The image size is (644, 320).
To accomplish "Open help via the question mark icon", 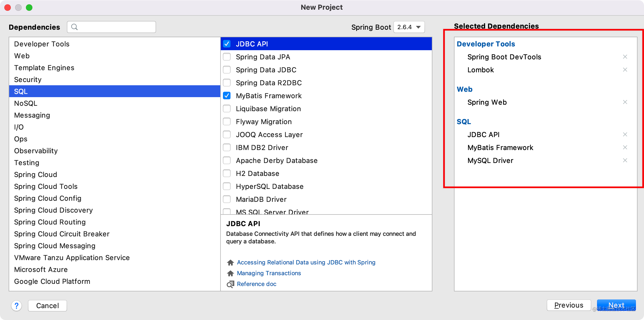I will pos(17,306).
